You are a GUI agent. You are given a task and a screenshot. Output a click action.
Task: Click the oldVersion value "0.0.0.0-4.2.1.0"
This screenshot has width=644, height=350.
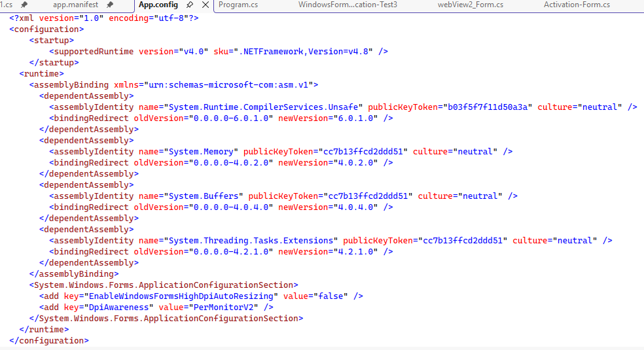tap(231, 251)
